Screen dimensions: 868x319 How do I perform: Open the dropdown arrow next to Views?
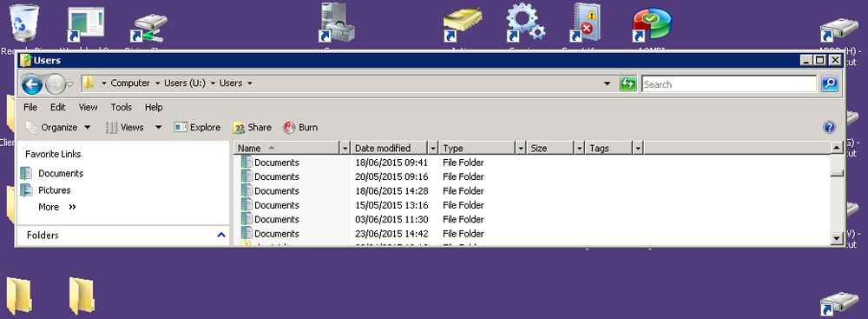tap(158, 128)
